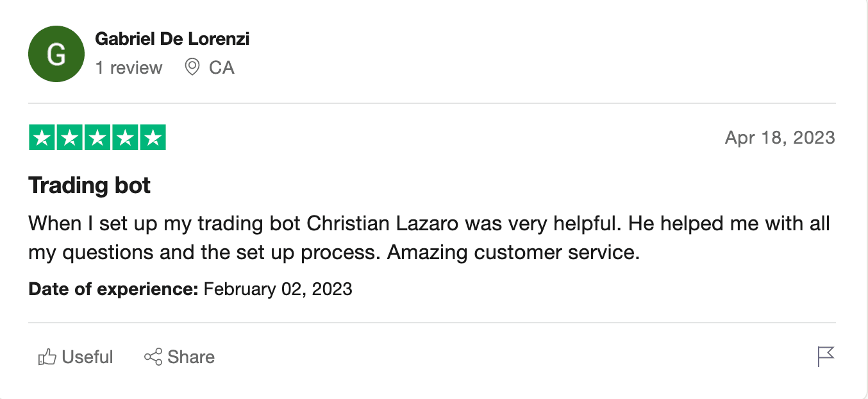Screen dimensions: 868x399
Task: Click the share nodes icon
Action: click(x=153, y=357)
